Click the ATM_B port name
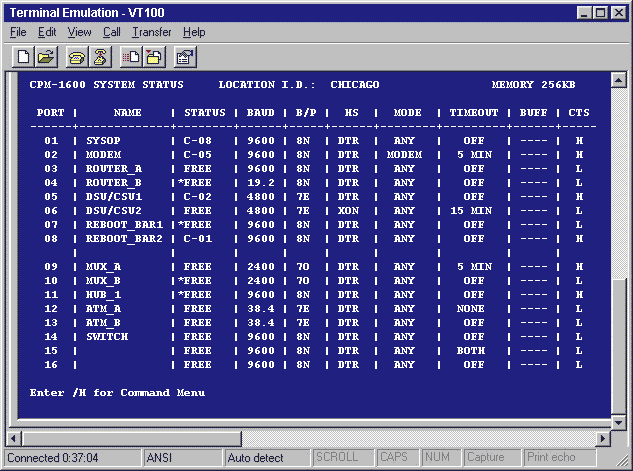 pyautogui.click(x=103, y=322)
